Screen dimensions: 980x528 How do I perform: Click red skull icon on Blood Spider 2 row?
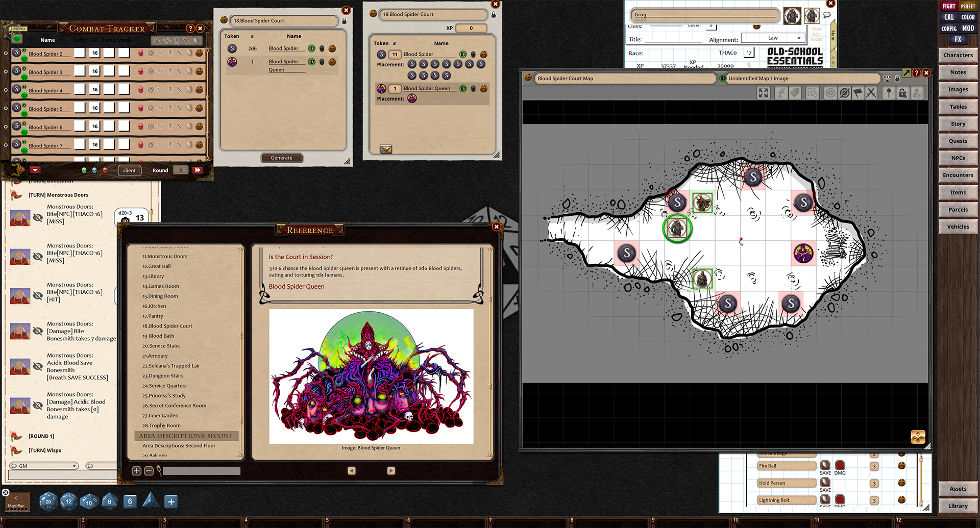(x=141, y=53)
